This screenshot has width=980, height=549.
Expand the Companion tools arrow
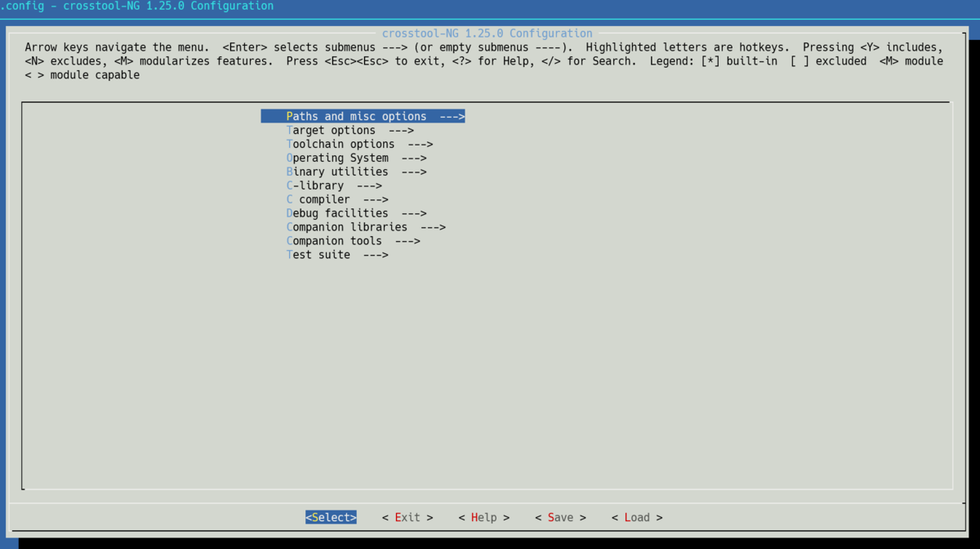tap(408, 242)
